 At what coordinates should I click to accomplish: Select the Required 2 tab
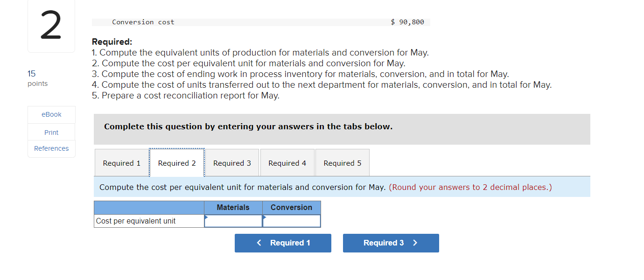177,163
